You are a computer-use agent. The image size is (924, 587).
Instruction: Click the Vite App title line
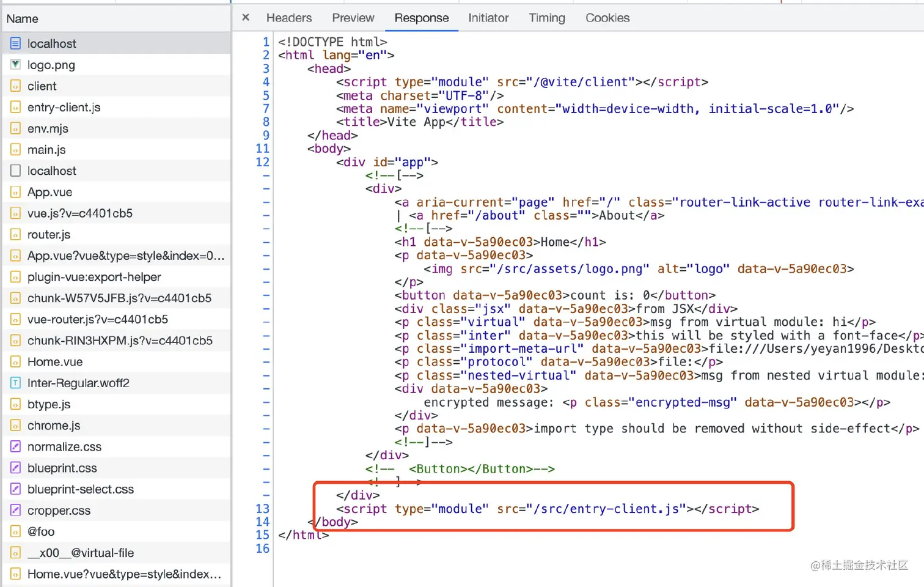coord(420,122)
